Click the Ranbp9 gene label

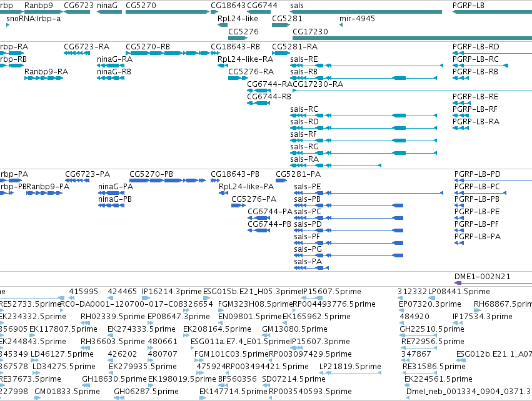click(x=39, y=6)
